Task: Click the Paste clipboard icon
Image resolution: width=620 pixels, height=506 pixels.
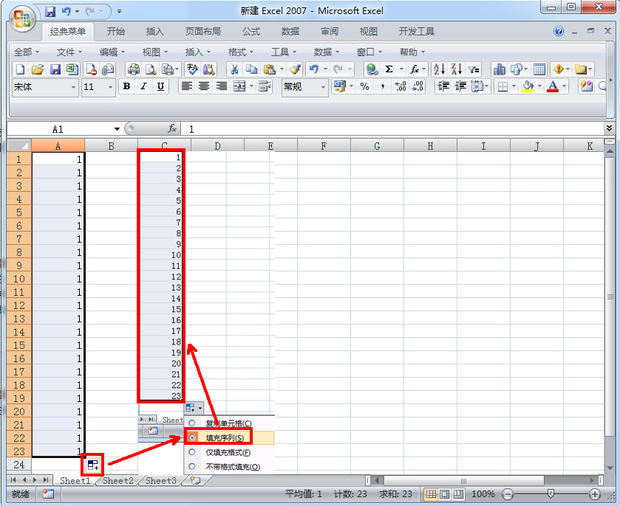Action: pyautogui.click(x=269, y=70)
